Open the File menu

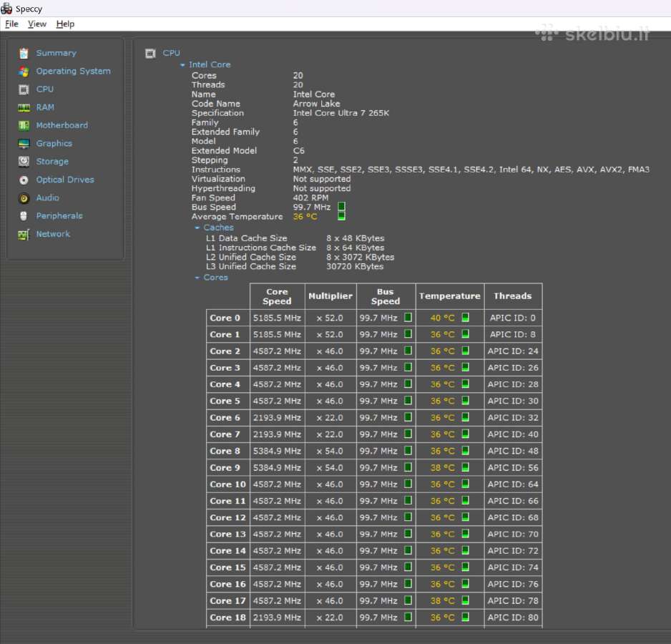coord(11,24)
